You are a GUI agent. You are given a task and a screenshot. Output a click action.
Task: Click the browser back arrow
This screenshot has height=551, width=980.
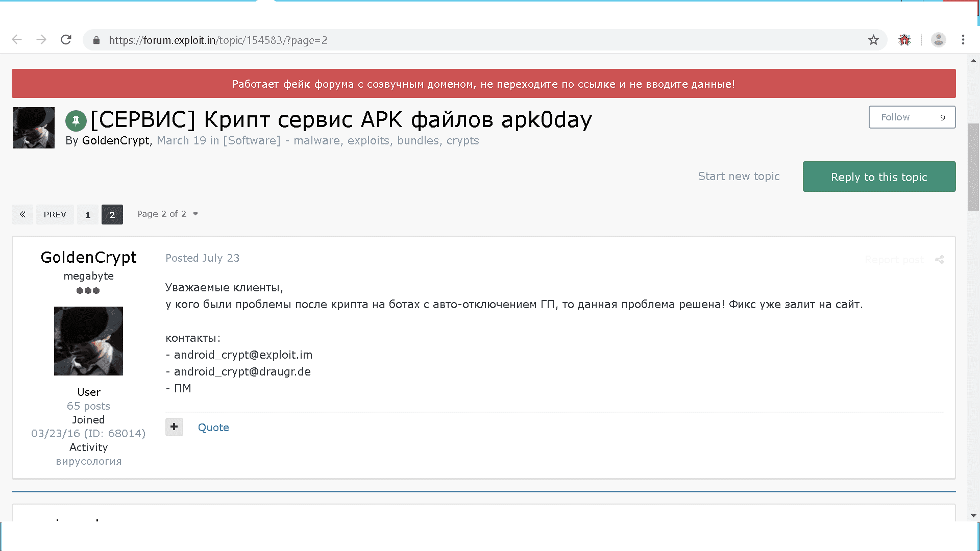17,40
